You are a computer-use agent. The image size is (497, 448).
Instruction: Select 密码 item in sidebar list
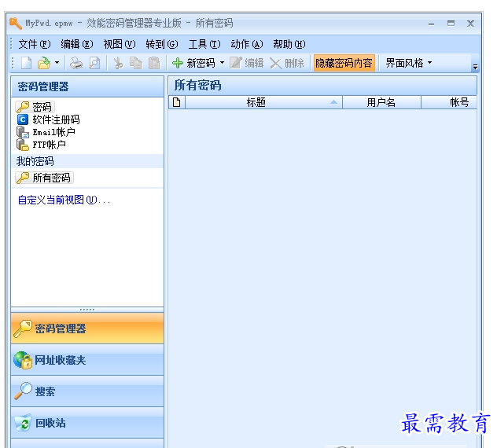point(35,107)
